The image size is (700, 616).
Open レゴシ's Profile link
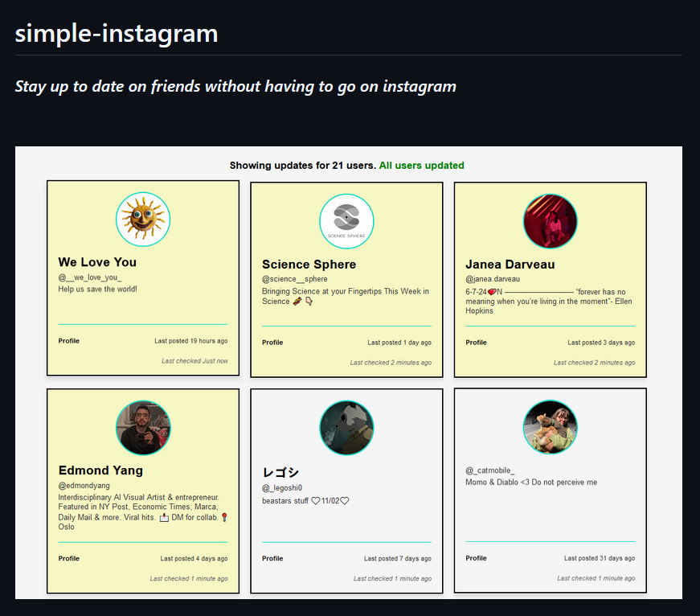(x=272, y=558)
